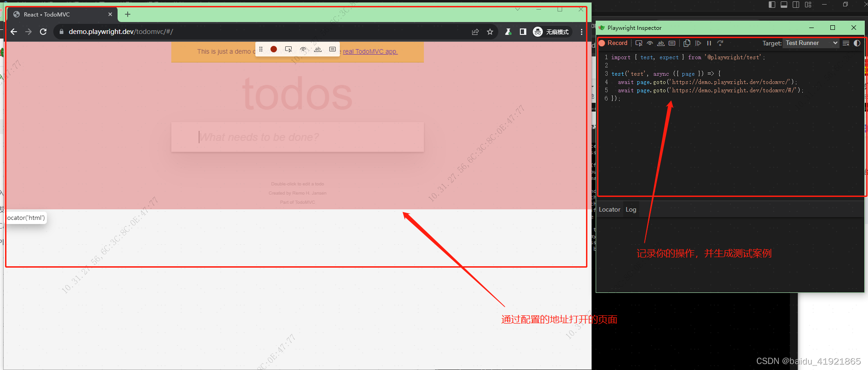
Task: Click Assert text icon on page overlay
Action: tap(318, 49)
